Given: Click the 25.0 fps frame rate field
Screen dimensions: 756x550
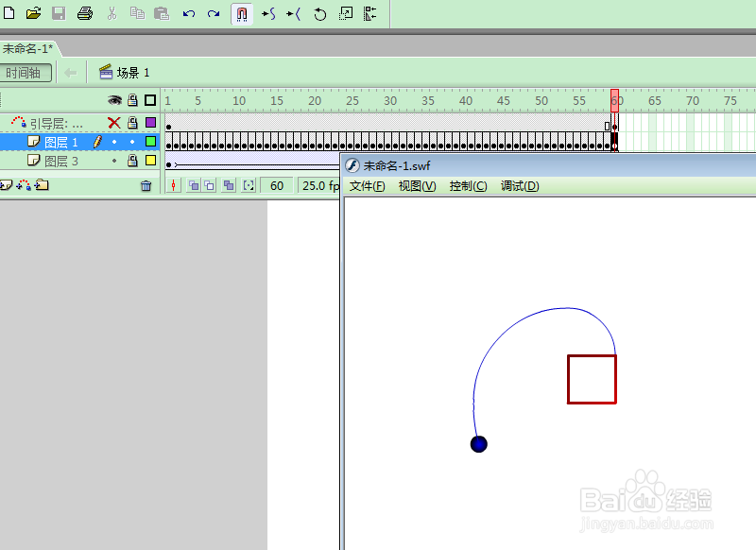Looking at the screenshot, I should tap(319, 185).
